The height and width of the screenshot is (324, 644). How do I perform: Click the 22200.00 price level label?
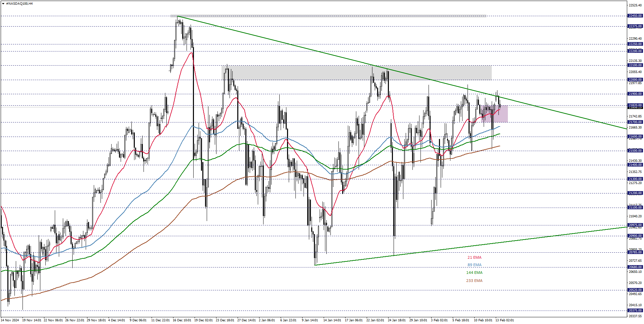coord(635,51)
